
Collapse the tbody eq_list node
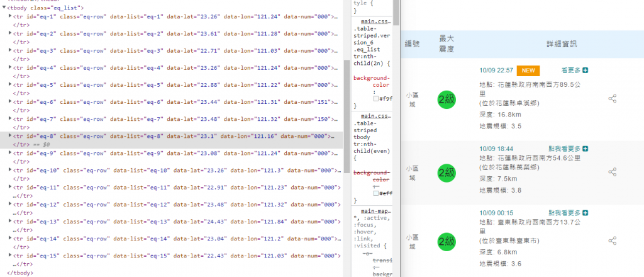(x=4, y=8)
